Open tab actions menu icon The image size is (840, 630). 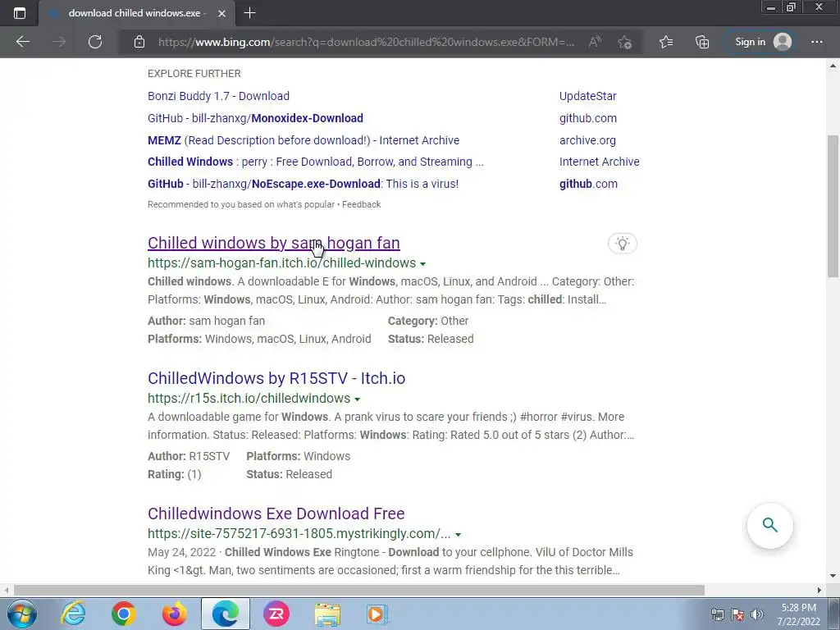(x=20, y=13)
